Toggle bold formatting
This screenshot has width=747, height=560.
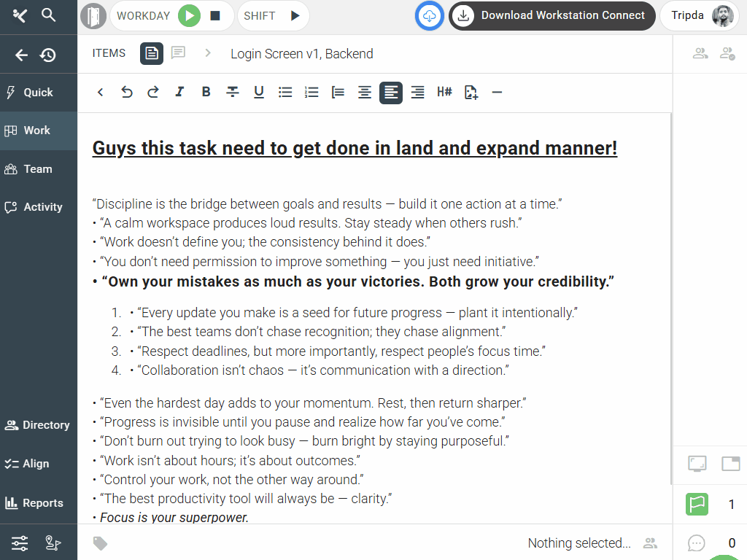point(206,92)
